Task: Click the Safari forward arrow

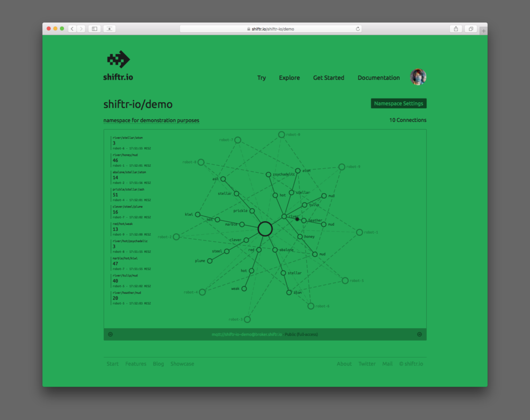Action: pos(81,29)
